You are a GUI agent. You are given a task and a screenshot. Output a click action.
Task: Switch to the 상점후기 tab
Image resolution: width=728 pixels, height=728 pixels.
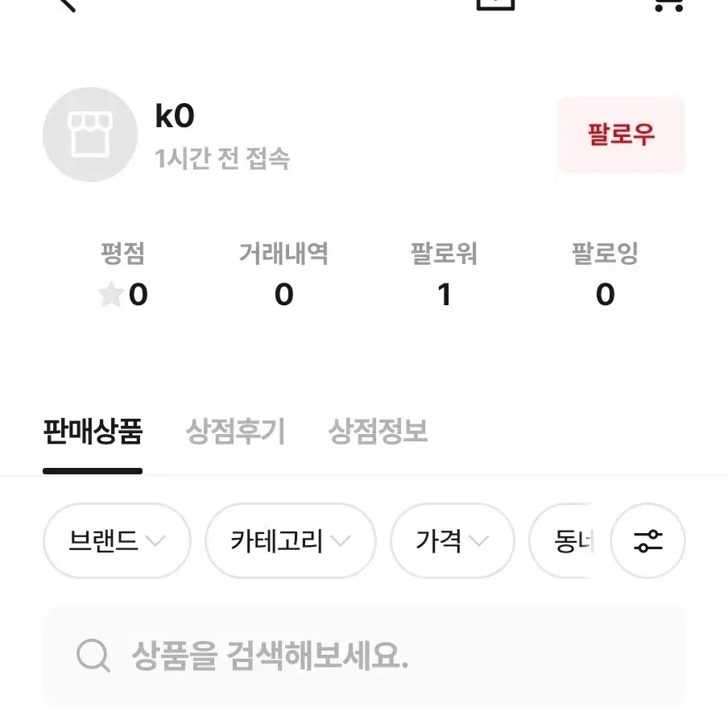(x=235, y=432)
